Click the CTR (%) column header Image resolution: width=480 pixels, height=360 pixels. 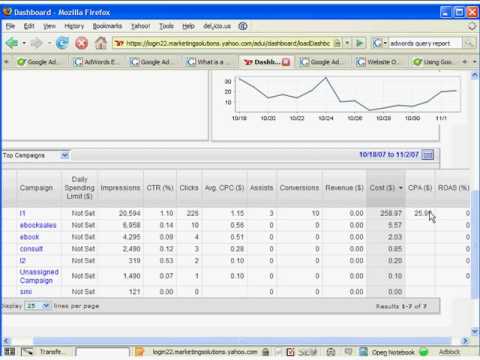tap(160, 188)
